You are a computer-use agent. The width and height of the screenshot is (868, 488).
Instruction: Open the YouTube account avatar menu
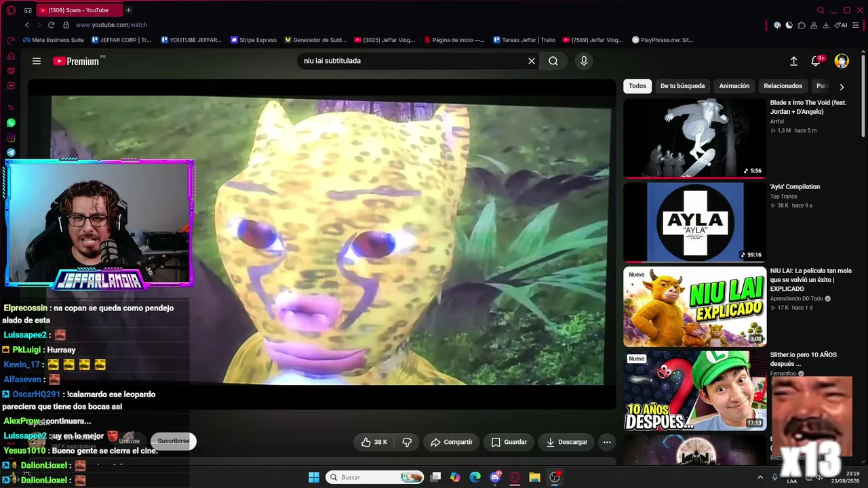842,61
